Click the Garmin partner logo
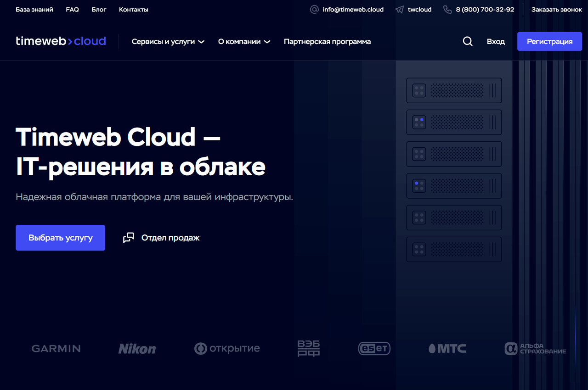 (56, 349)
